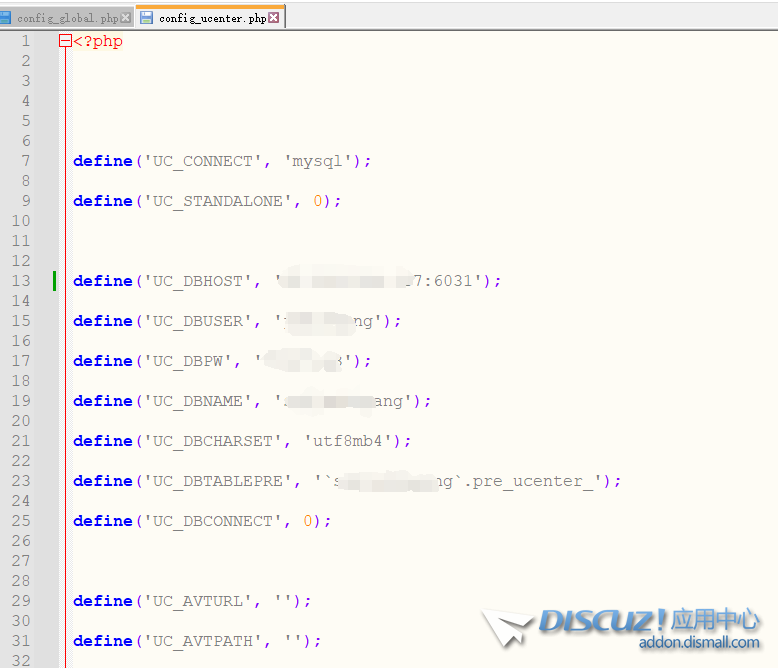Close the config_ucenter.php tab
Image resolution: width=778 pixels, height=668 pixels.
[274, 18]
